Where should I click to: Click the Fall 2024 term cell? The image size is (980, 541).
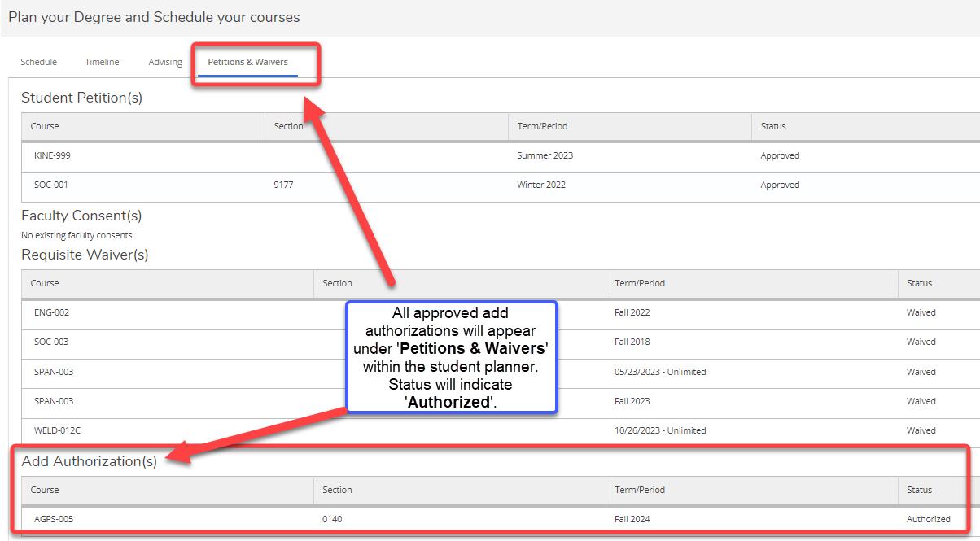(x=632, y=519)
